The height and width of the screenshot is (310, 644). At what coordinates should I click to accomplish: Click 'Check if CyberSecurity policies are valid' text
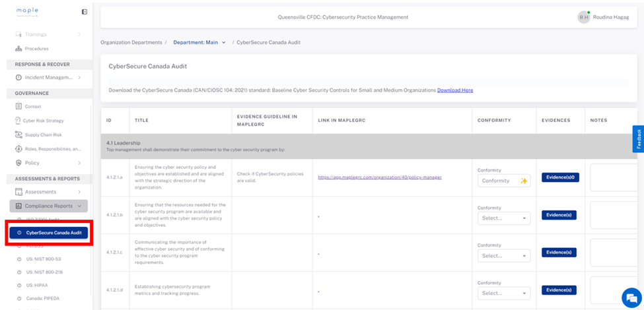(x=270, y=177)
